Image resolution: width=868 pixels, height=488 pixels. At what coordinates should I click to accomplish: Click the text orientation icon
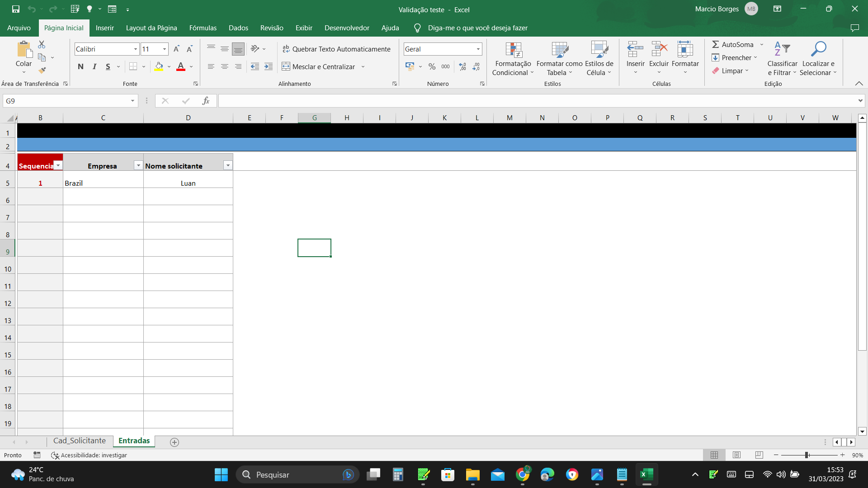[x=255, y=49]
